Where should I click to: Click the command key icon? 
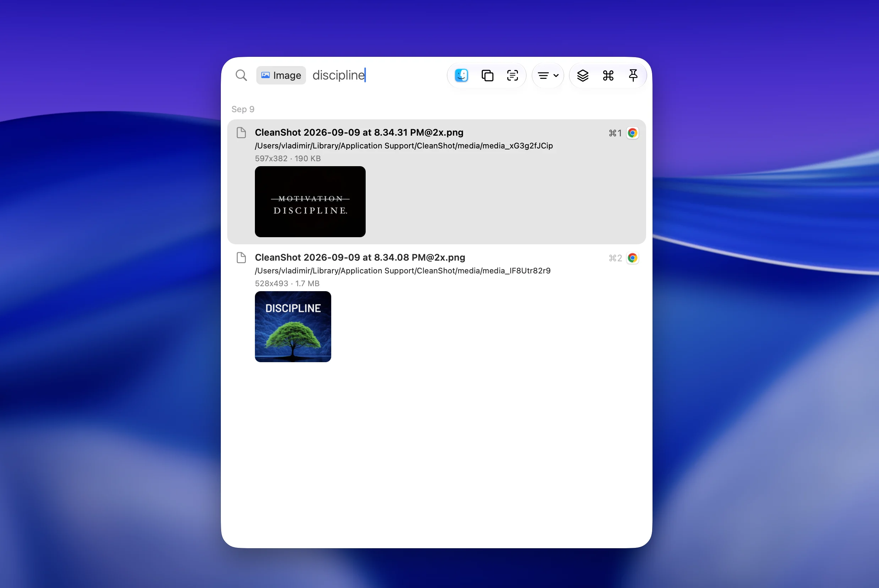(608, 75)
